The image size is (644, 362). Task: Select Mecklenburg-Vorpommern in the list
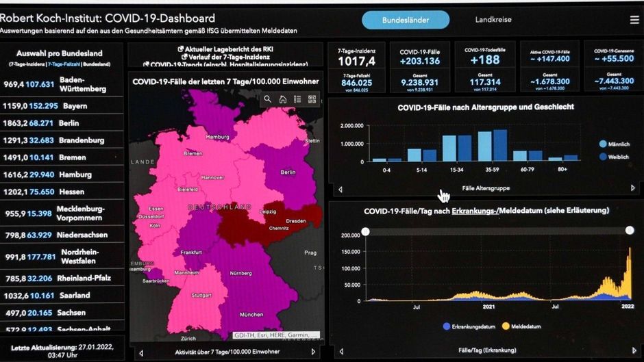tap(62, 214)
